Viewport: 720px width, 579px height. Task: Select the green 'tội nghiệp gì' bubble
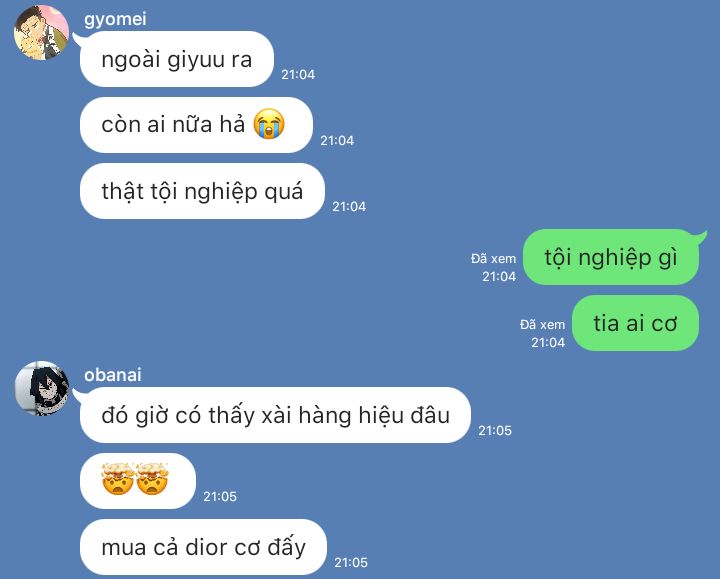tap(611, 257)
